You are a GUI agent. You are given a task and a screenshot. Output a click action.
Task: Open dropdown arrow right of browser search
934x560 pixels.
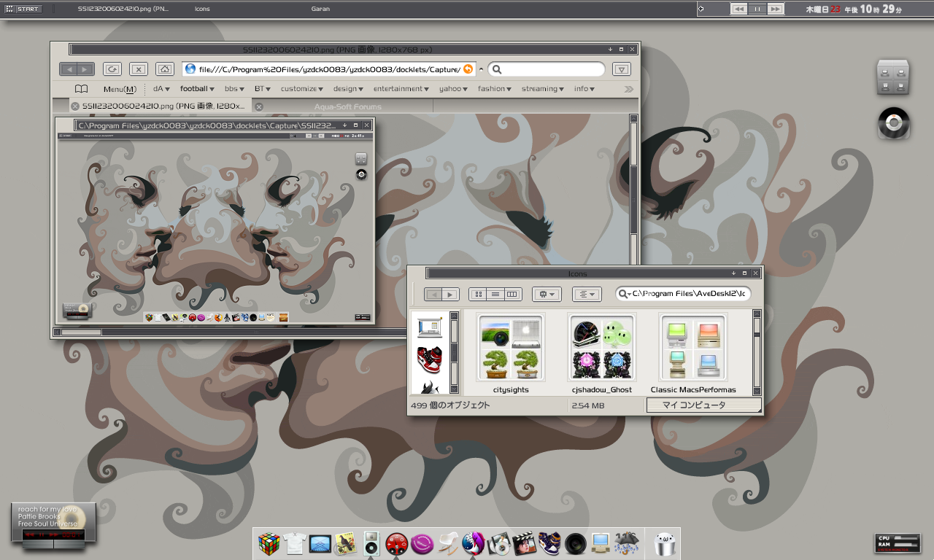(x=621, y=69)
